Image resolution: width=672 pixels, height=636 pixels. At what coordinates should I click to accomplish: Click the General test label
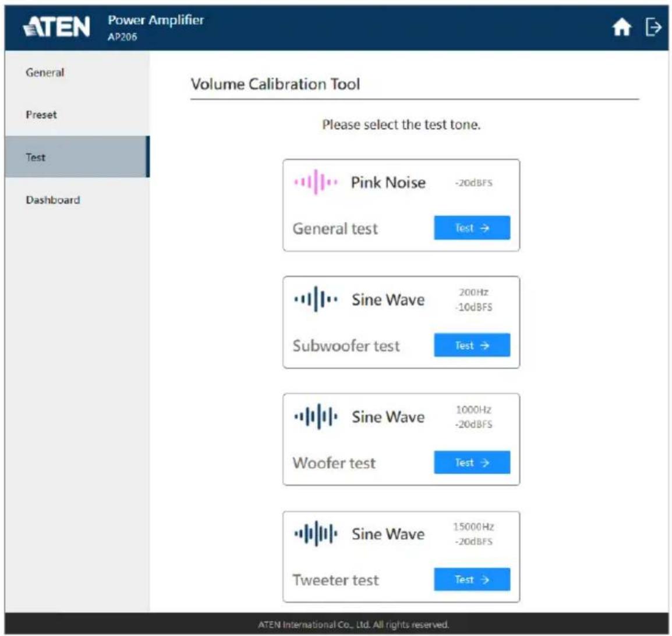[x=335, y=229]
